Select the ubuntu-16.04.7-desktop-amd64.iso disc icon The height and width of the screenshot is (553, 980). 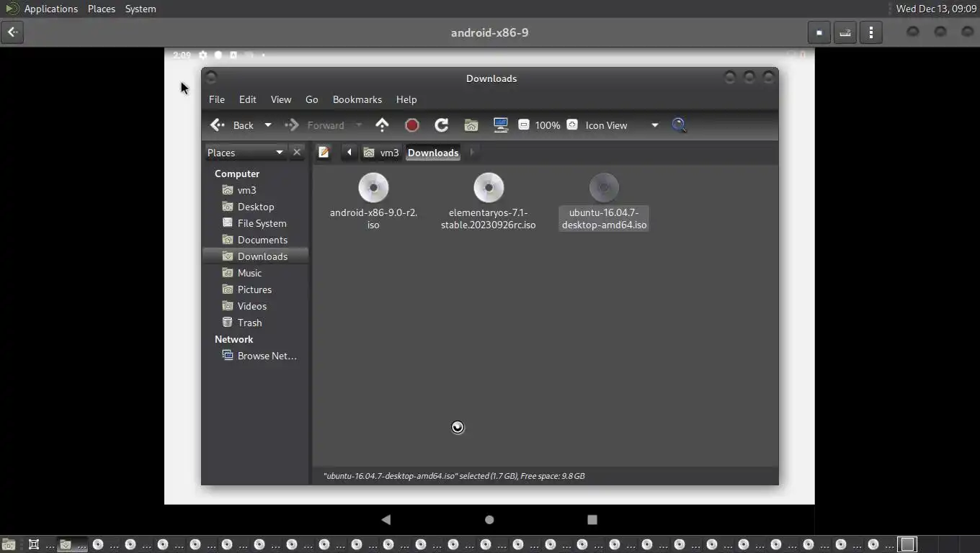pyautogui.click(x=604, y=188)
